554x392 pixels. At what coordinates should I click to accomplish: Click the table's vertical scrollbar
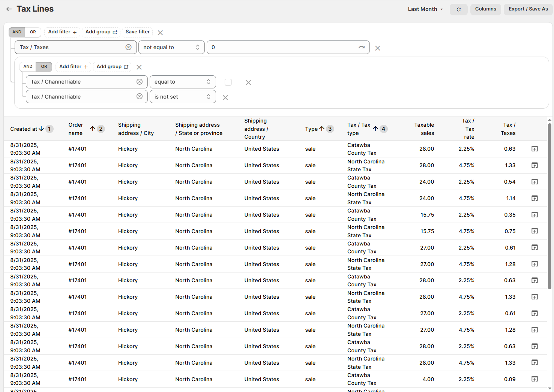click(x=549, y=206)
